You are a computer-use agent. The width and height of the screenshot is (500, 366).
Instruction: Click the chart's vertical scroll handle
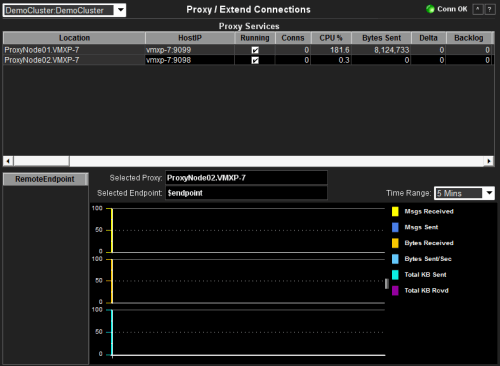(x=387, y=284)
